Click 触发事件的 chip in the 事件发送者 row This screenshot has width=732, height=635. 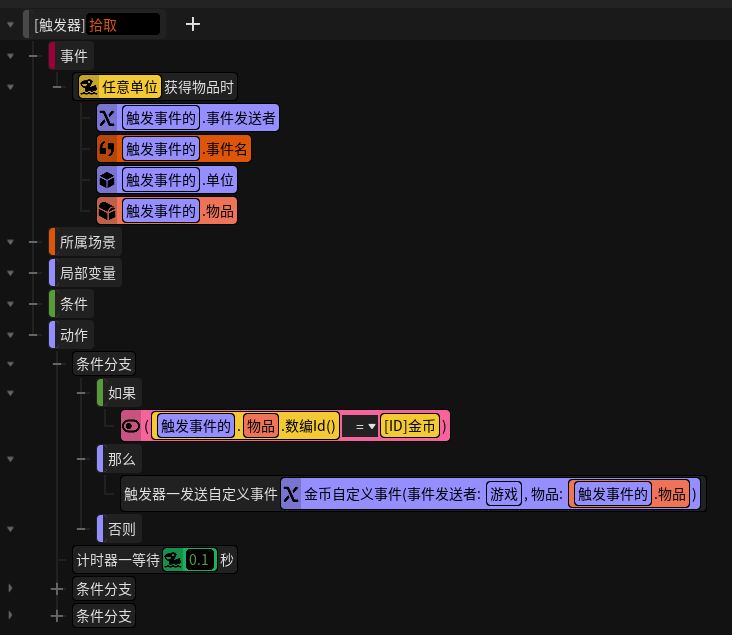click(161, 118)
